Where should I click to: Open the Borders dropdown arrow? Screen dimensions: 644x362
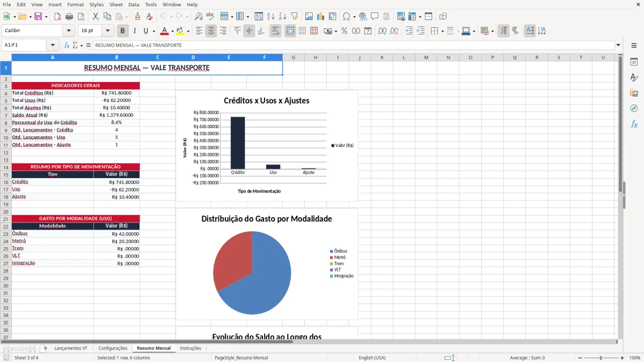pos(442,31)
